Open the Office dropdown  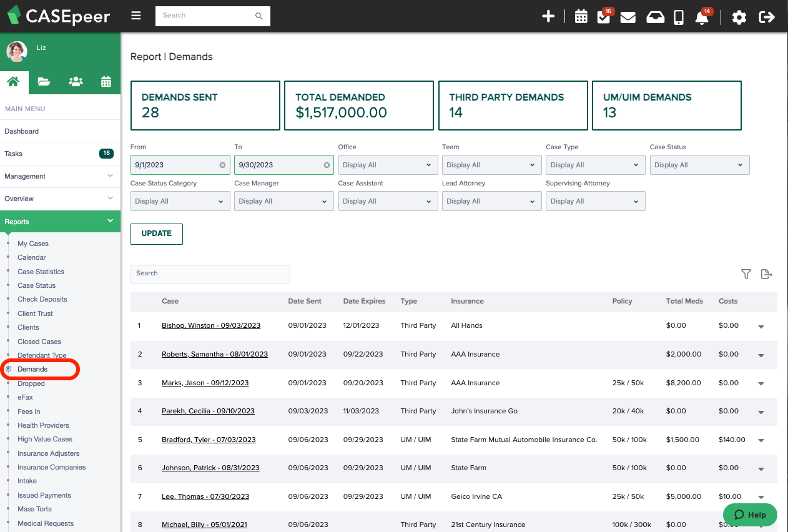click(388, 165)
